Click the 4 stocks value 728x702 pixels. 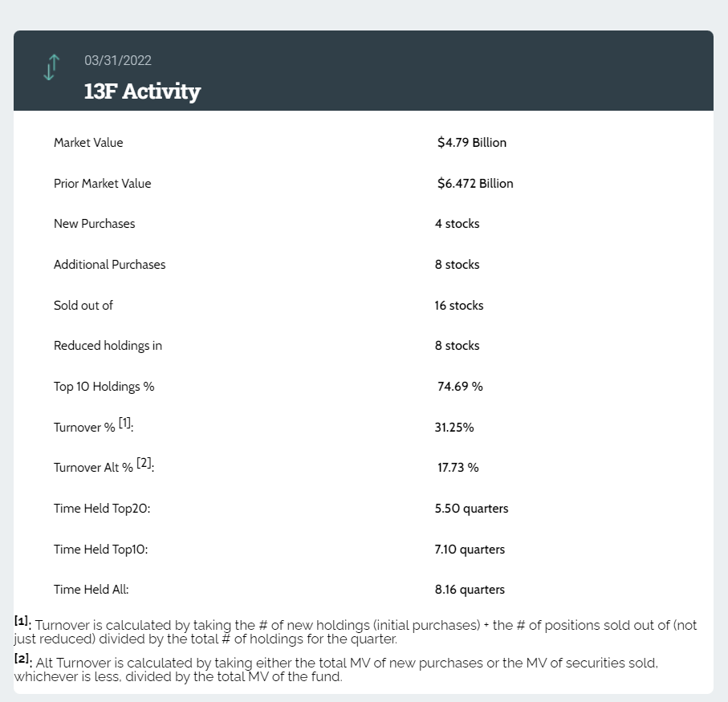pyautogui.click(x=457, y=224)
